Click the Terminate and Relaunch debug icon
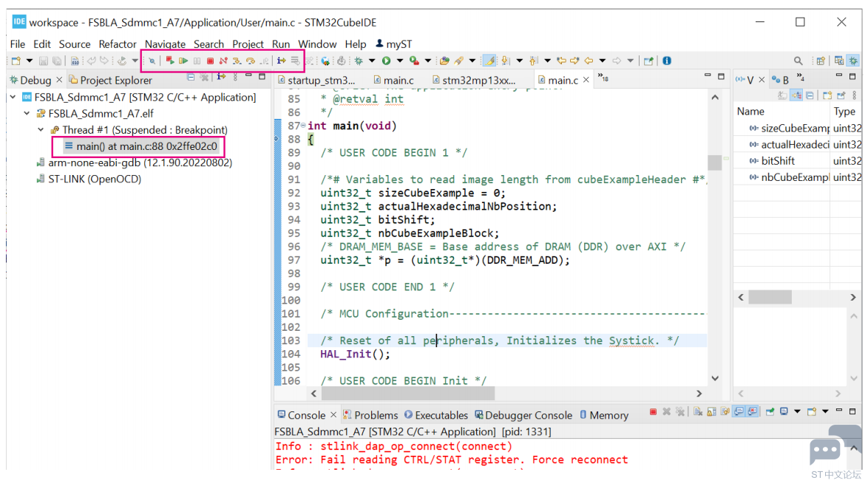868x486 pixels. (170, 61)
